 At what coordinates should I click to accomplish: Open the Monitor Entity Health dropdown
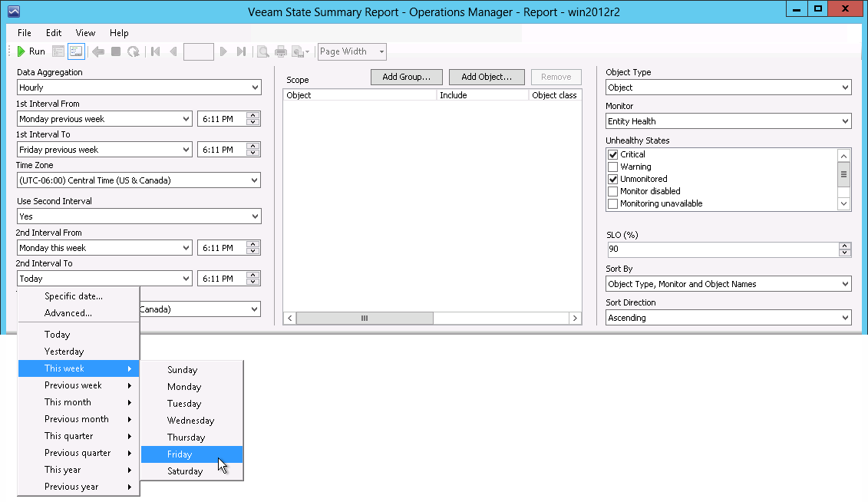(728, 121)
